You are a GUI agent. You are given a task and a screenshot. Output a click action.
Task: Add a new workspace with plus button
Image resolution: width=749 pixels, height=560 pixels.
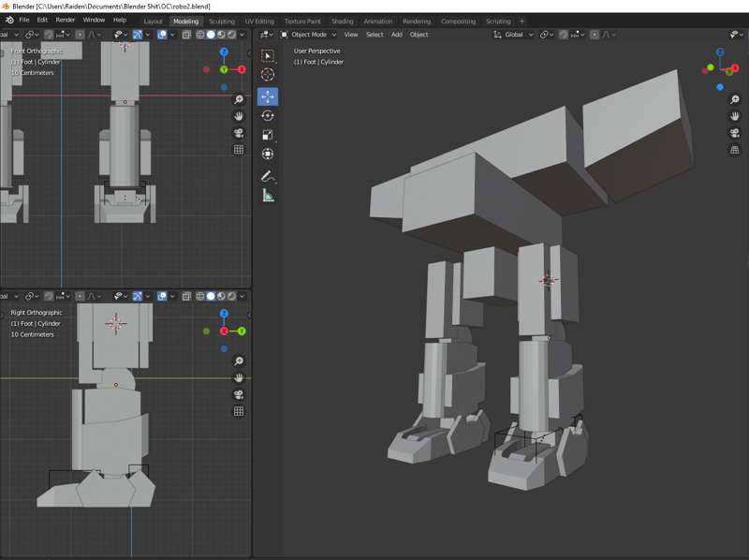coord(521,21)
